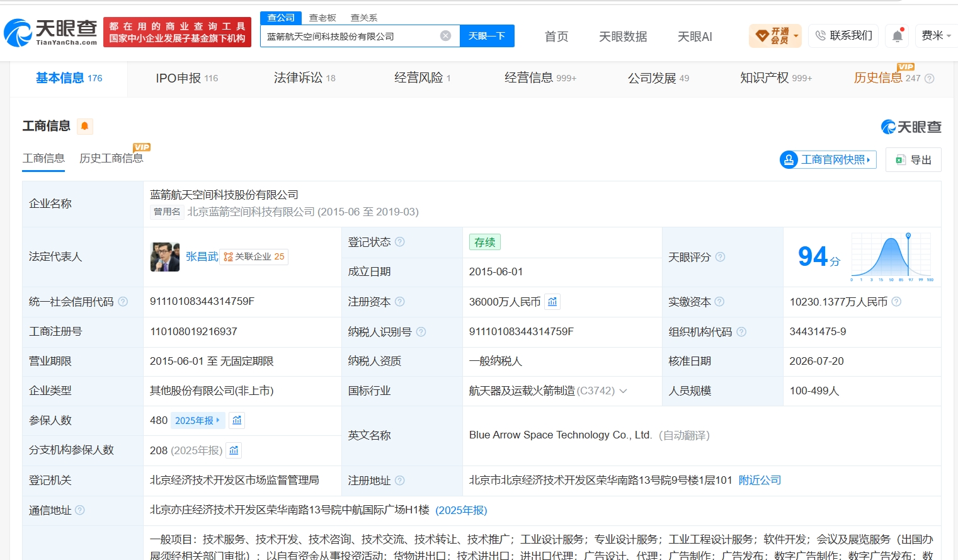This screenshot has height=560, width=958.
Task: Show help for 登记状态
Action: [399, 242]
